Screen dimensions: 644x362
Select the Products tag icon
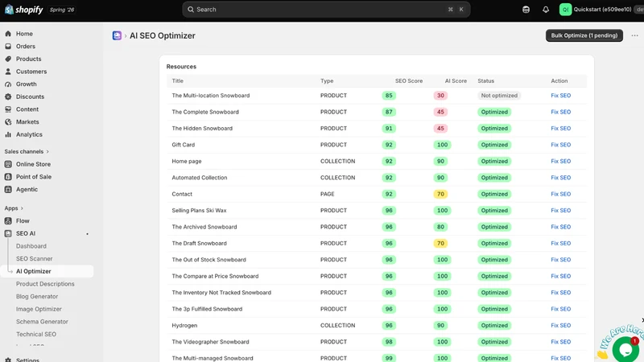(x=8, y=59)
